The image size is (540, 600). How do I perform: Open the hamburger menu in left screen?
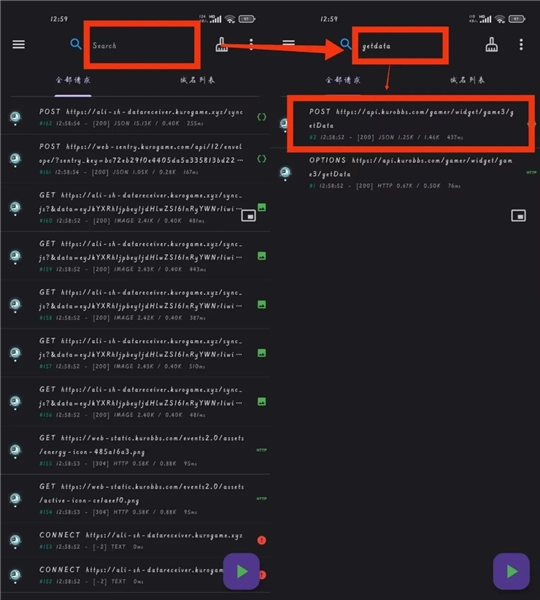pos(18,45)
